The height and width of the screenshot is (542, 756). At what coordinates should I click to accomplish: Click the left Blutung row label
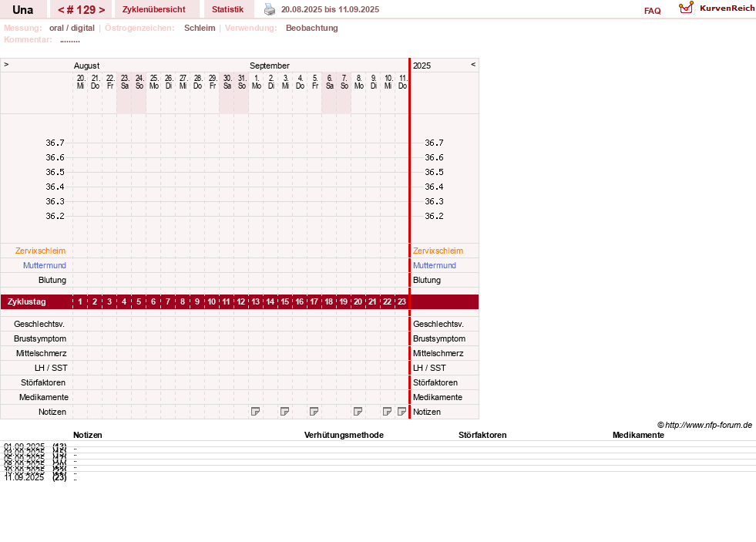pyautogui.click(x=52, y=280)
